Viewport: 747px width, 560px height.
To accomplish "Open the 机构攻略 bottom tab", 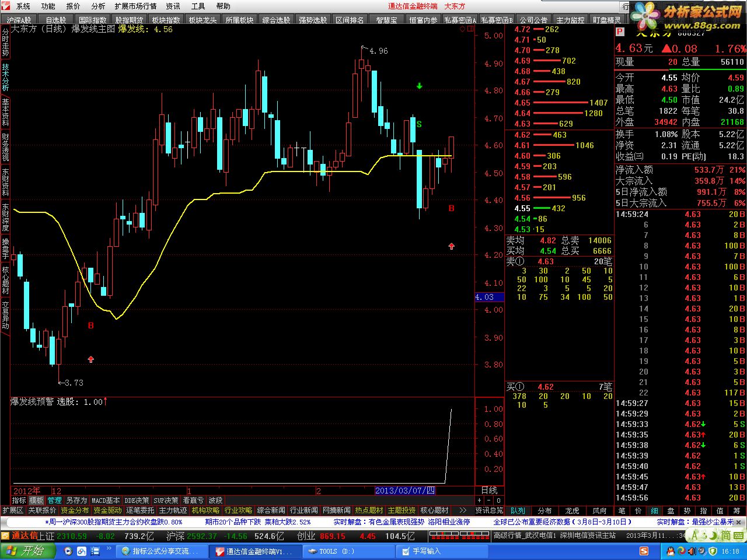I will (x=206, y=510).
